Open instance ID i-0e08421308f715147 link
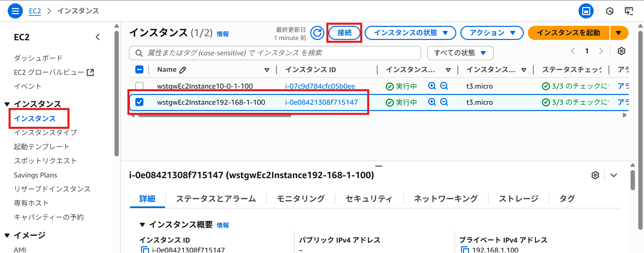The width and height of the screenshot is (644, 253). coord(321,102)
